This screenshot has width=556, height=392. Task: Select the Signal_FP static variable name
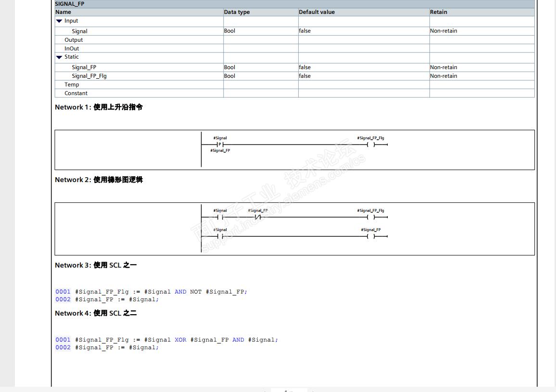[84, 67]
